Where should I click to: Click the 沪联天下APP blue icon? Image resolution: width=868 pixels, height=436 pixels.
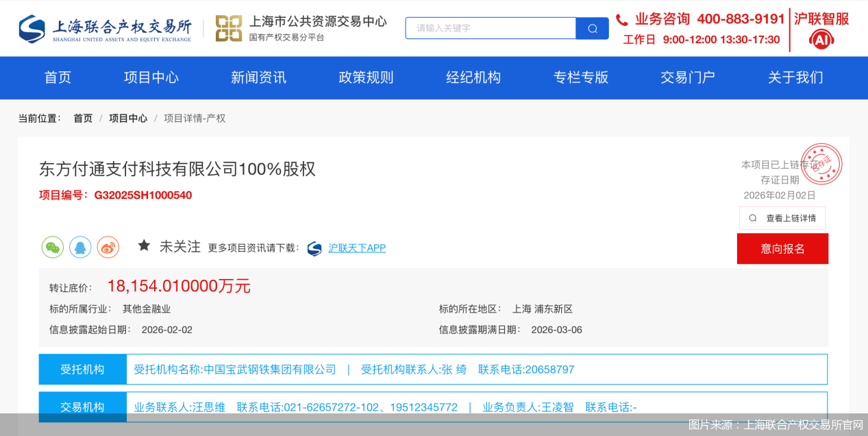click(314, 249)
